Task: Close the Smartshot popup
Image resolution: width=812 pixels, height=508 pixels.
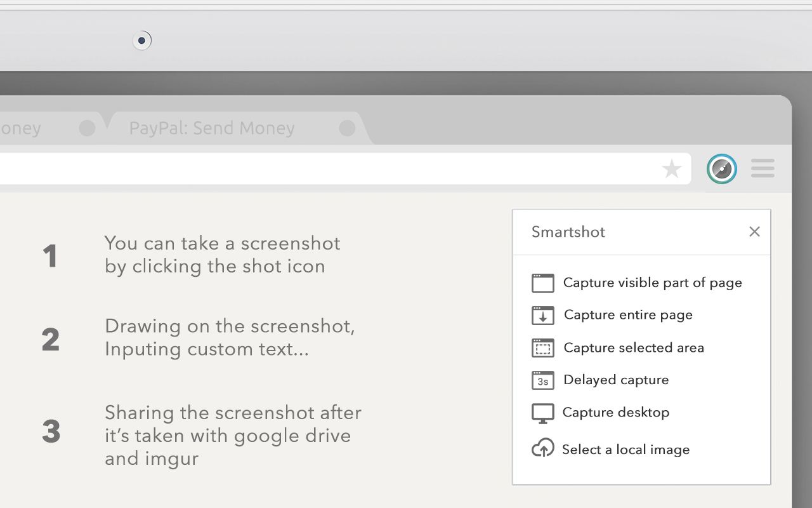Action: [x=754, y=232]
